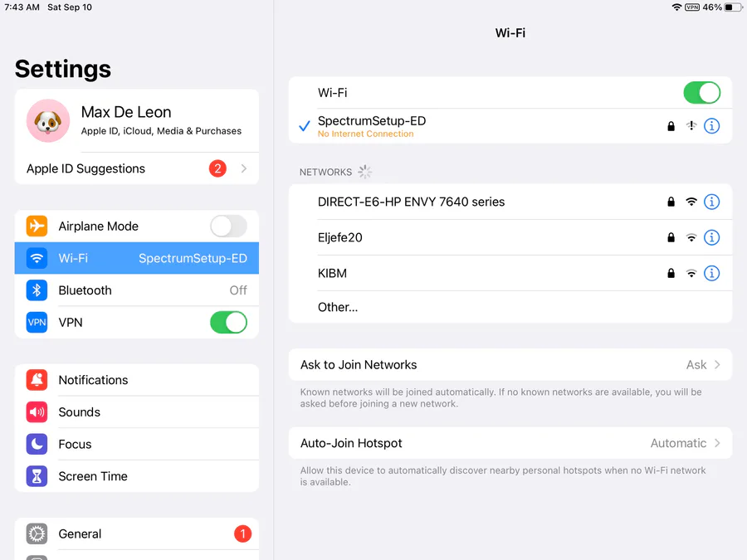Tap the Bluetooth icon in sidebar
This screenshot has height=560, width=747.
(x=37, y=290)
